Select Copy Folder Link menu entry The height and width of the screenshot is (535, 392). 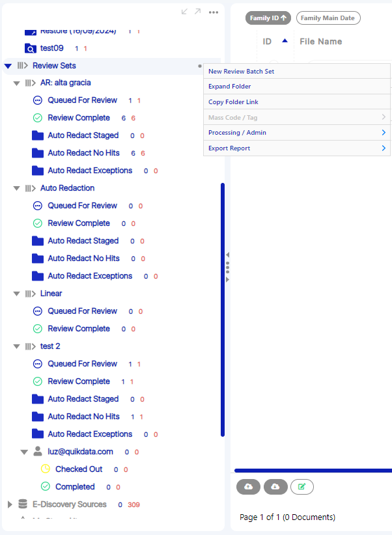[x=297, y=102]
